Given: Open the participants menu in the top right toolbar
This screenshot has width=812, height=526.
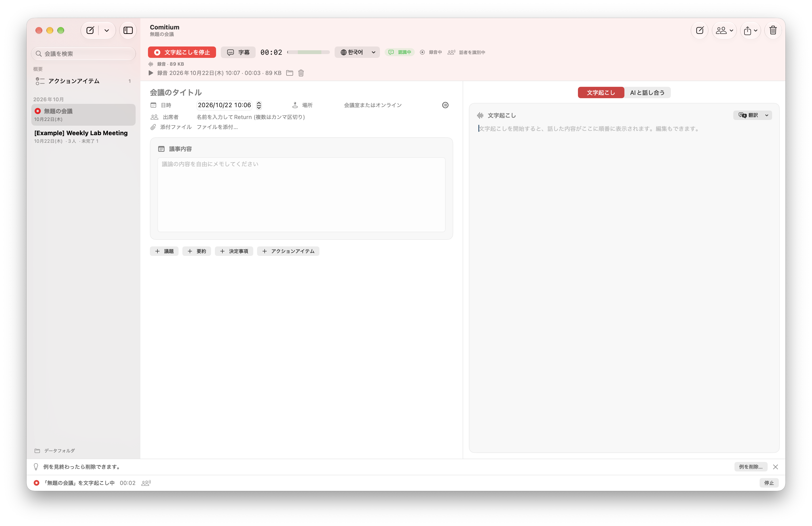Looking at the screenshot, I should 724,30.
